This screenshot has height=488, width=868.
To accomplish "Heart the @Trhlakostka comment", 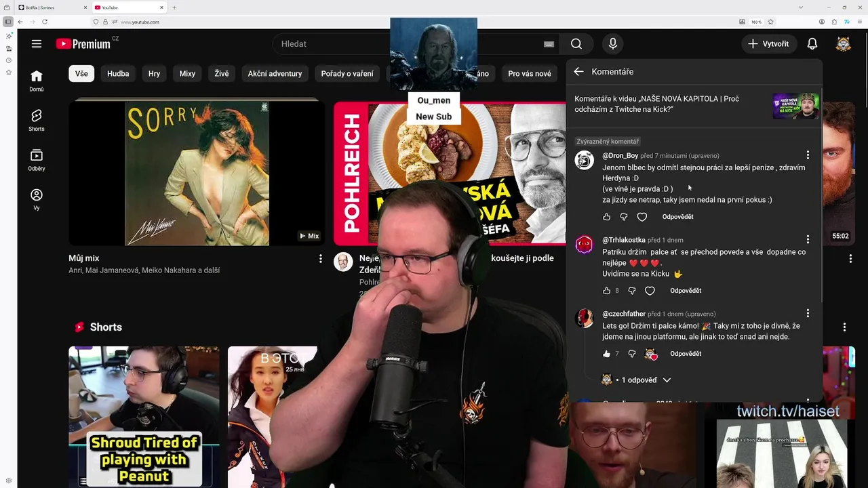I will click(650, 291).
